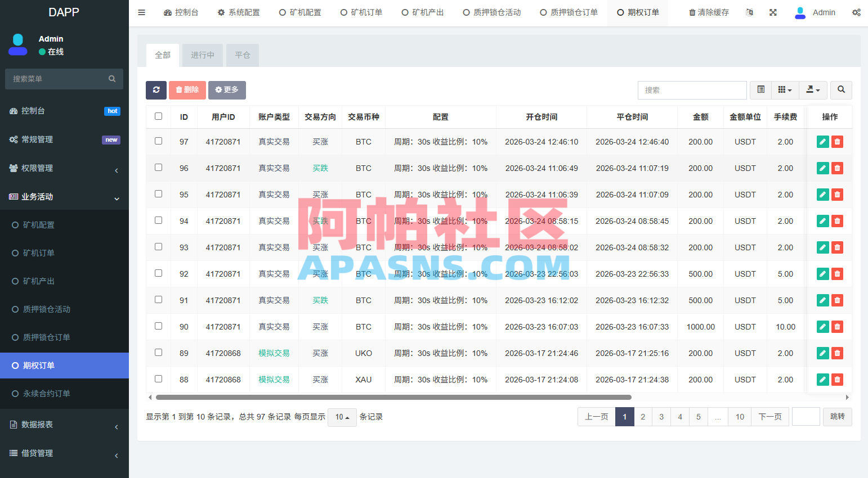Click the Admin avatar in the top bar
This screenshot has height=478, width=868.
800,12
